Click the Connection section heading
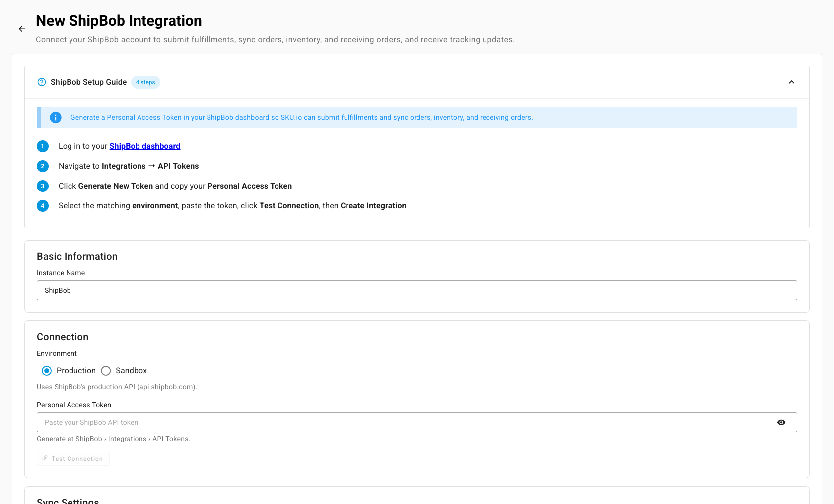Viewport: 834px width, 504px height. (x=63, y=337)
